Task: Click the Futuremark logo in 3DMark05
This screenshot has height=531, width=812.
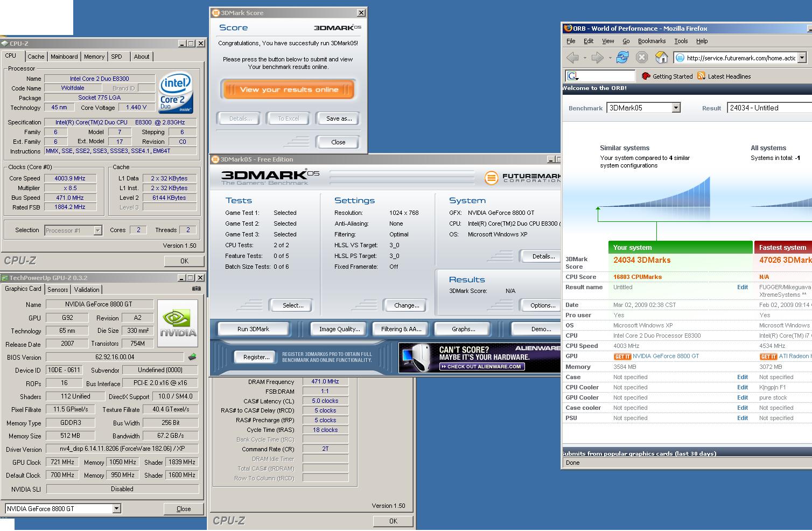Action: click(522, 178)
